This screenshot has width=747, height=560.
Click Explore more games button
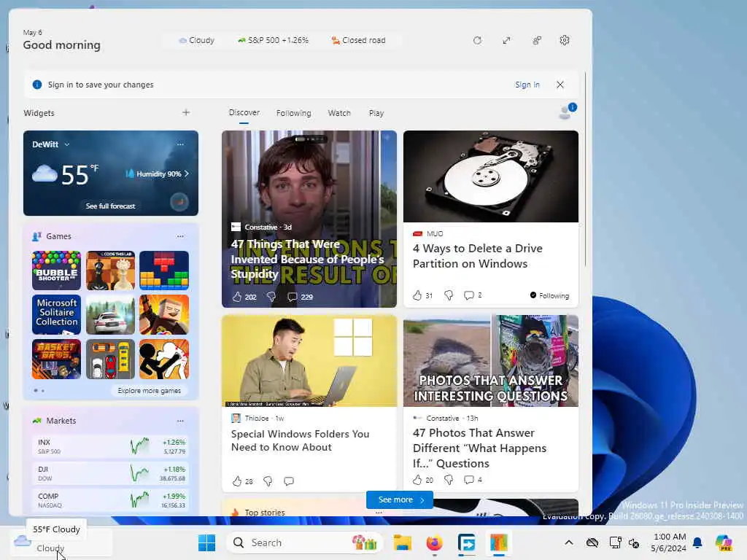click(x=149, y=391)
